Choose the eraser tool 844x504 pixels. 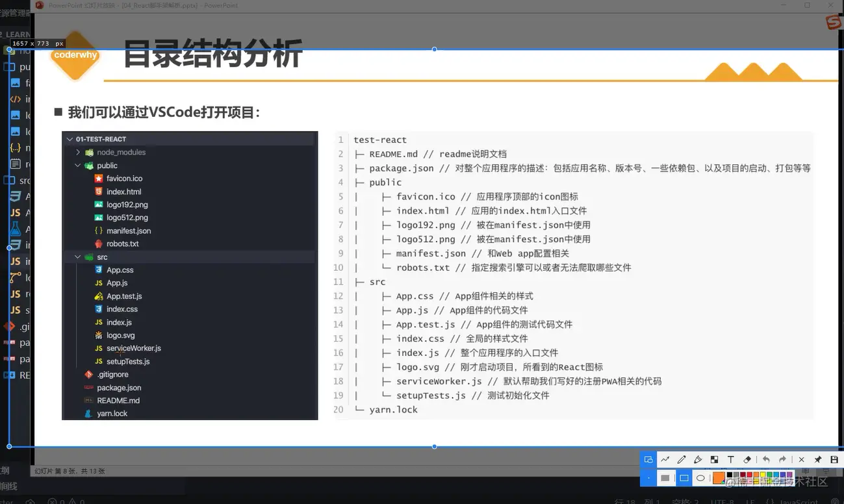coord(747,460)
